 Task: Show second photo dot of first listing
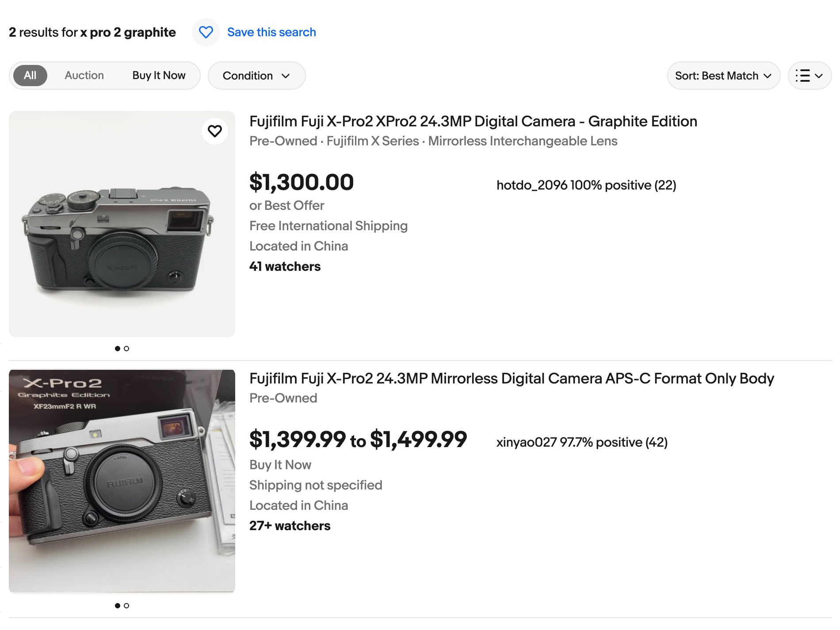pos(126,349)
